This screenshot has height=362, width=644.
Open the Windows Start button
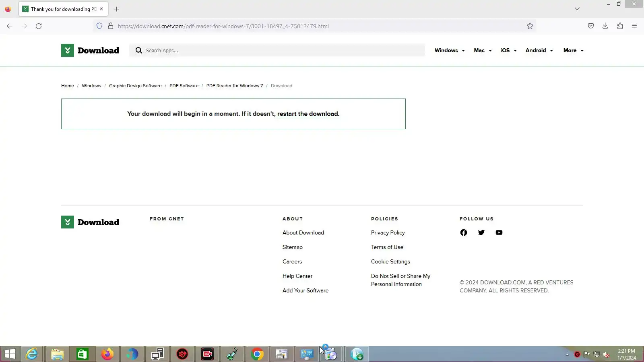pos(10,354)
